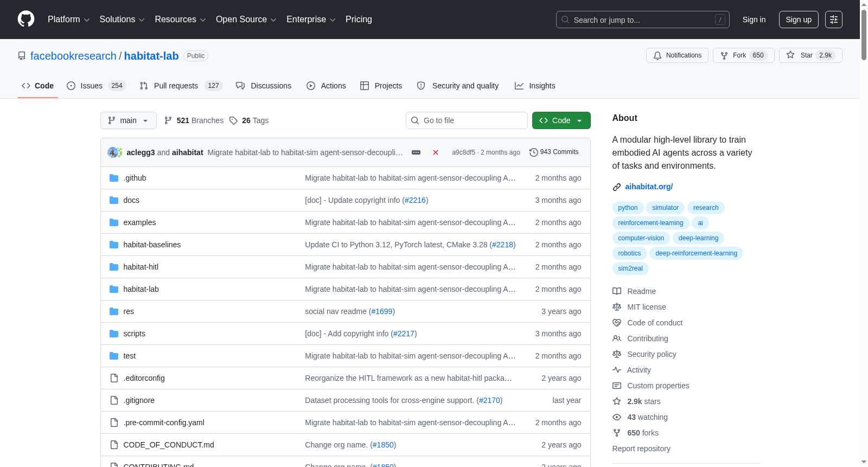
Task: Expand the Enterprise menu
Action: tap(311, 20)
